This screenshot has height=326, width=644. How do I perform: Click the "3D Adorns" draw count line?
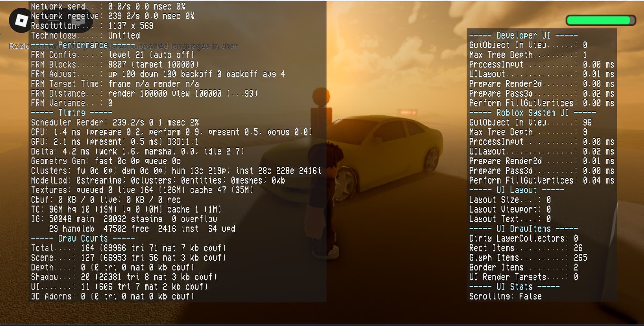(x=113, y=297)
